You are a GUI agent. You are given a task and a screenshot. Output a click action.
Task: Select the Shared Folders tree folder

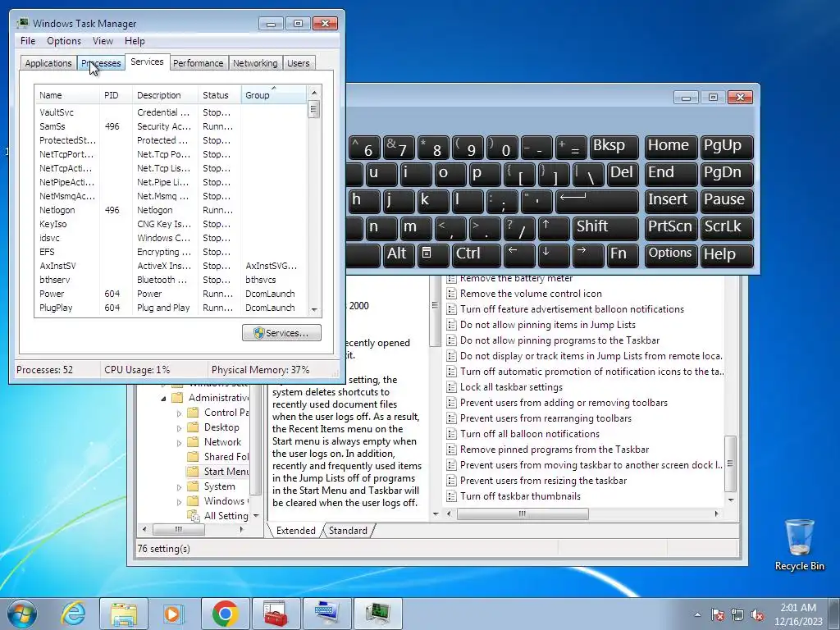click(x=226, y=456)
